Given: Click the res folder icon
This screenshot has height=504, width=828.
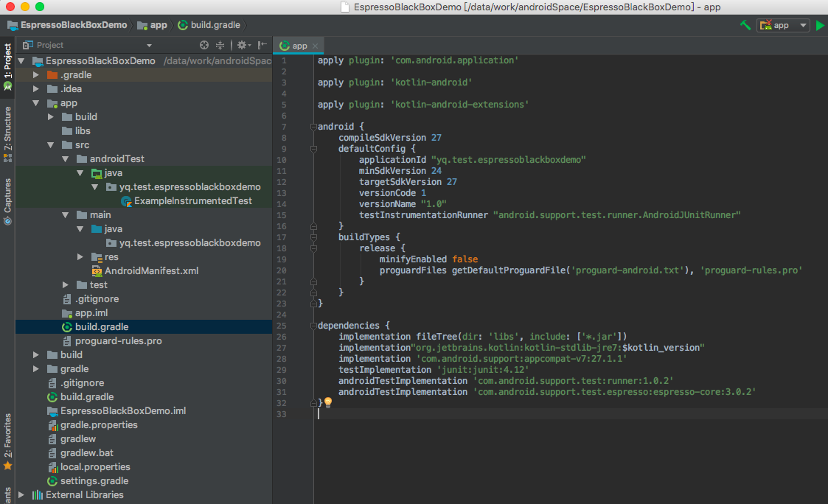Looking at the screenshot, I should tap(96, 257).
